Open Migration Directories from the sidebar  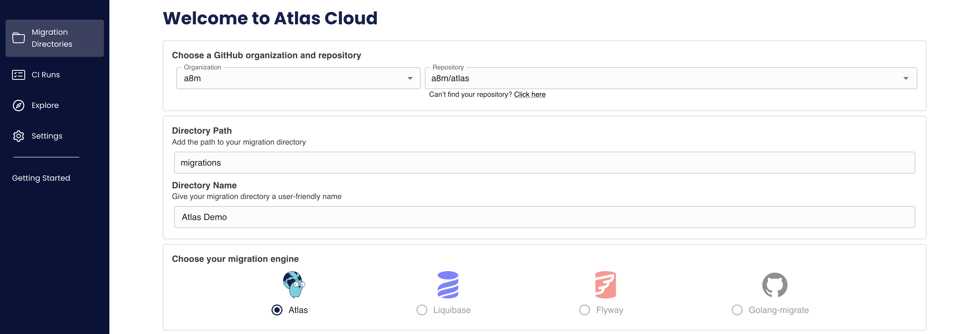[x=51, y=38]
